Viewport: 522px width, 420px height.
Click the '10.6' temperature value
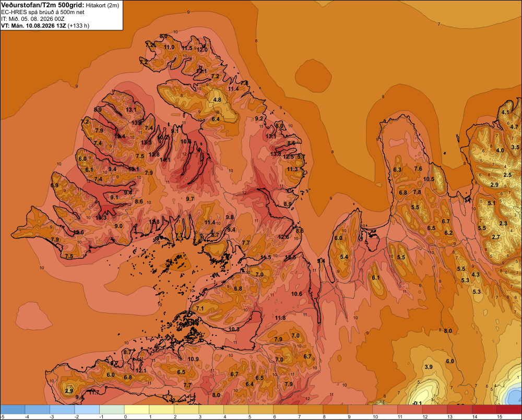click(296, 294)
